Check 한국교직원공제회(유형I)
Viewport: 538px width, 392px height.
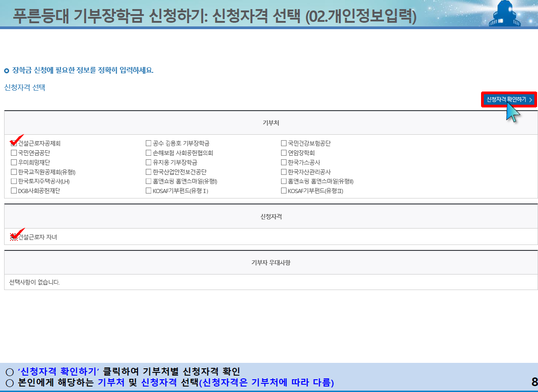13,172
